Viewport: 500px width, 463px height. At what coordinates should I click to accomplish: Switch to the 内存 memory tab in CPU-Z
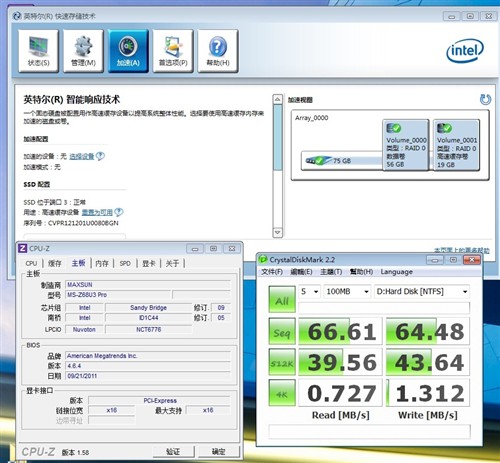[x=102, y=263]
